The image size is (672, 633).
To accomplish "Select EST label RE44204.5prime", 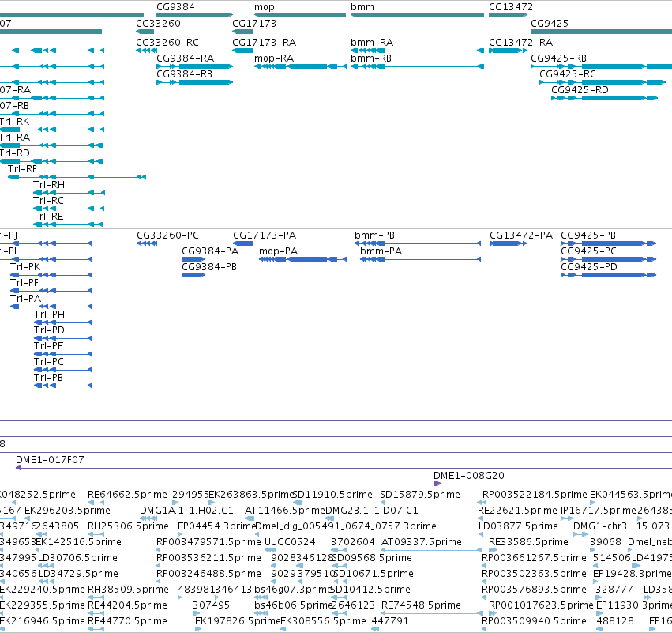I will click(x=127, y=606).
